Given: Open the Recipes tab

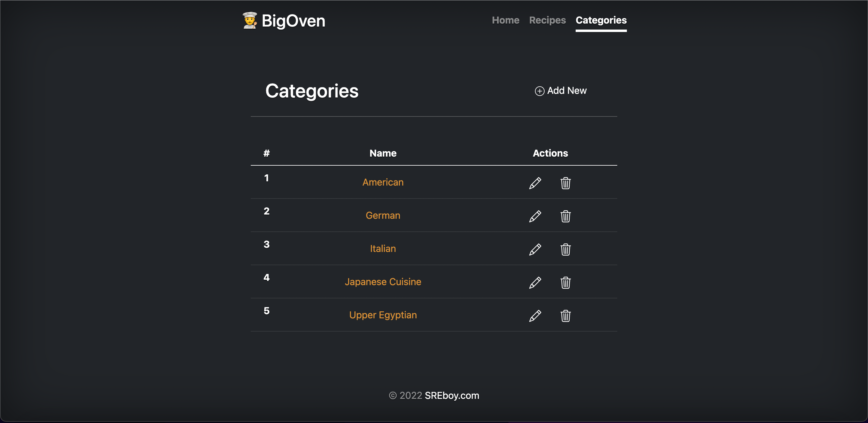Looking at the screenshot, I should pos(547,20).
